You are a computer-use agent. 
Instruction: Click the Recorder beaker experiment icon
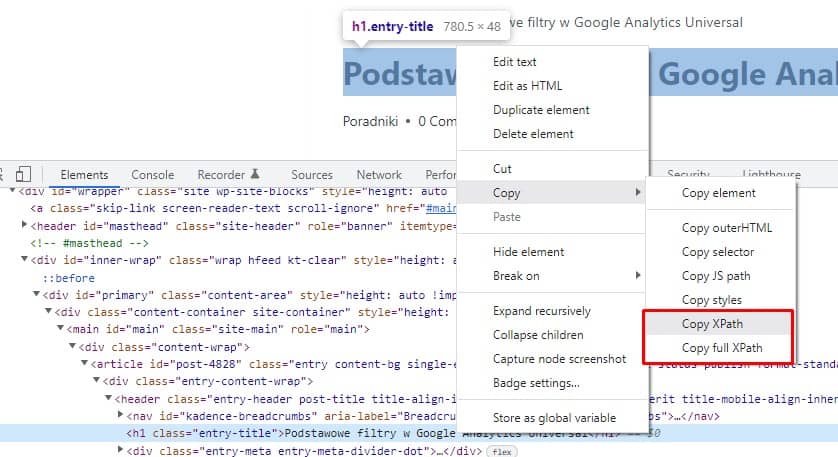(x=255, y=174)
